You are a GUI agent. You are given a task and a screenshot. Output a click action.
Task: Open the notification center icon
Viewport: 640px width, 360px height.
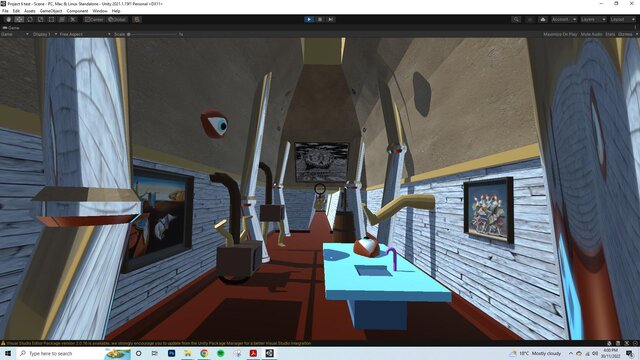point(630,353)
